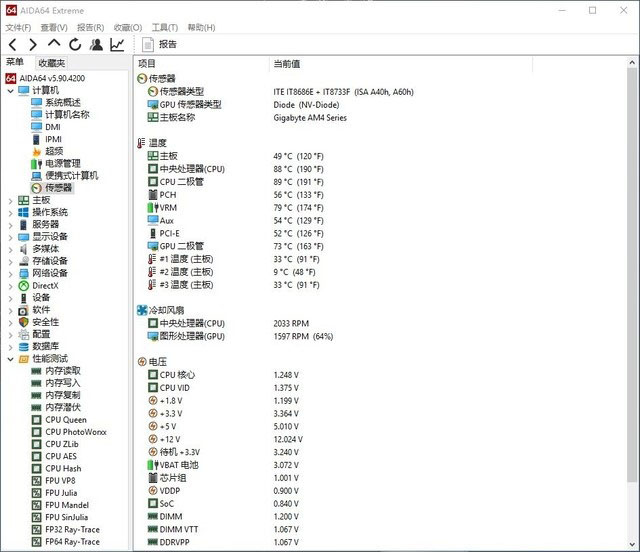Click the 软件 tree icon
The height and width of the screenshot is (552, 640).
(x=24, y=310)
